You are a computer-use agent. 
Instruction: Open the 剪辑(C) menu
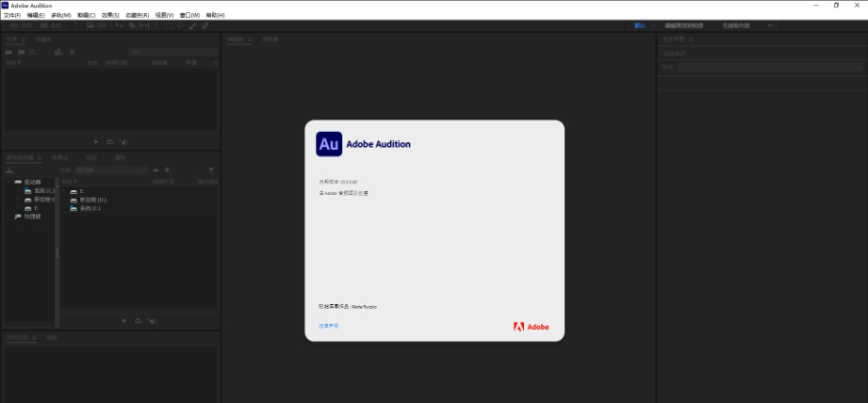point(87,15)
